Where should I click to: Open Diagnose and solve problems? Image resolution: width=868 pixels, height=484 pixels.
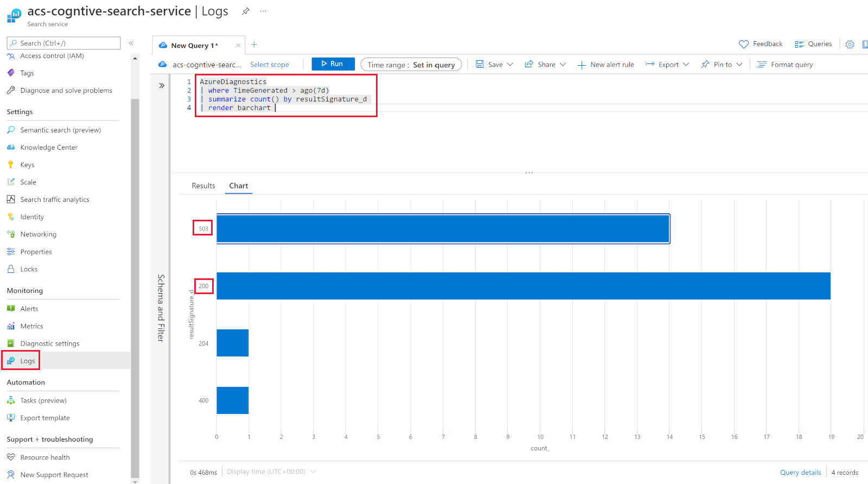coord(66,91)
